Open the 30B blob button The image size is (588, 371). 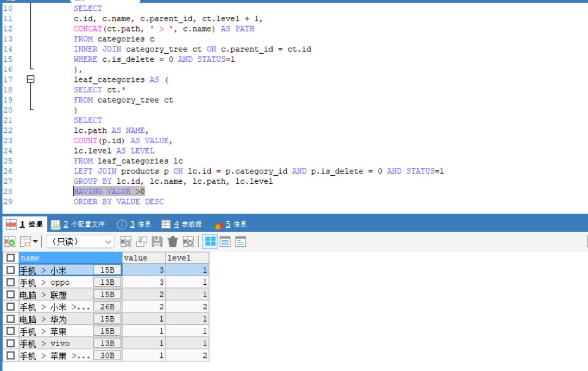(x=108, y=355)
